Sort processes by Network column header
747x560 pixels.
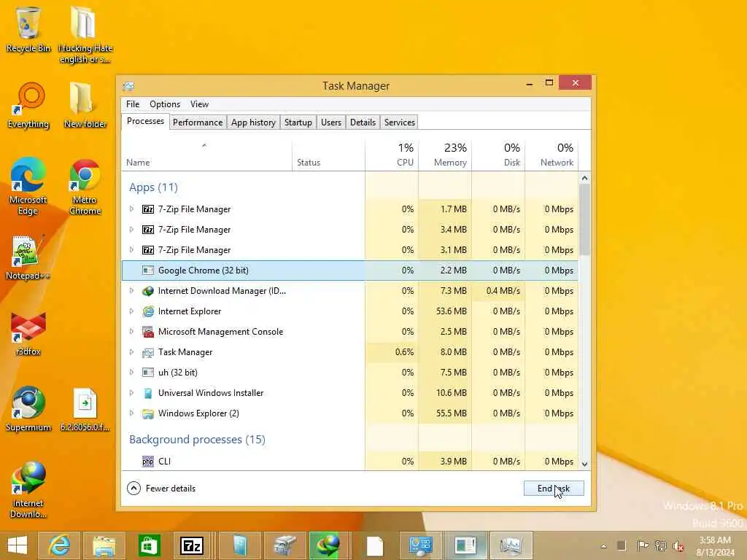point(551,155)
